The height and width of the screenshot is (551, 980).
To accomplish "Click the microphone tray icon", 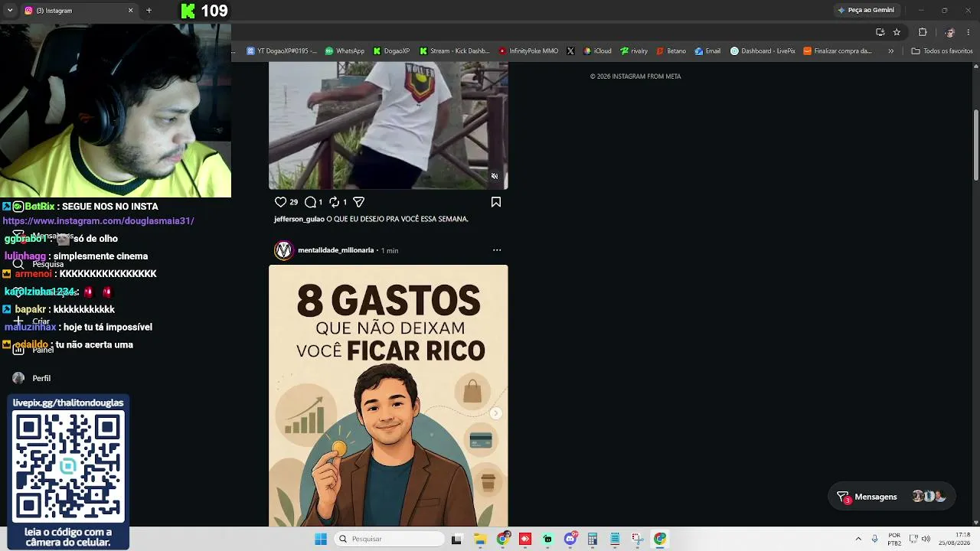I will [875, 539].
